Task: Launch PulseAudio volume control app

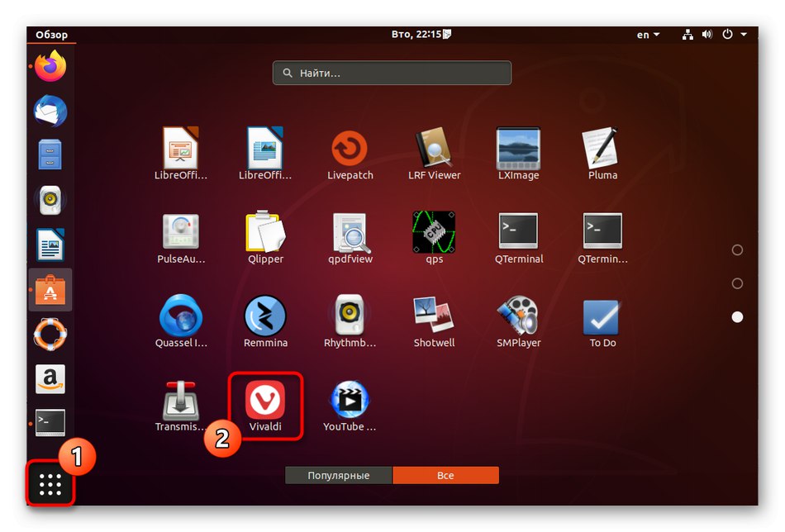Action: click(x=181, y=231)
